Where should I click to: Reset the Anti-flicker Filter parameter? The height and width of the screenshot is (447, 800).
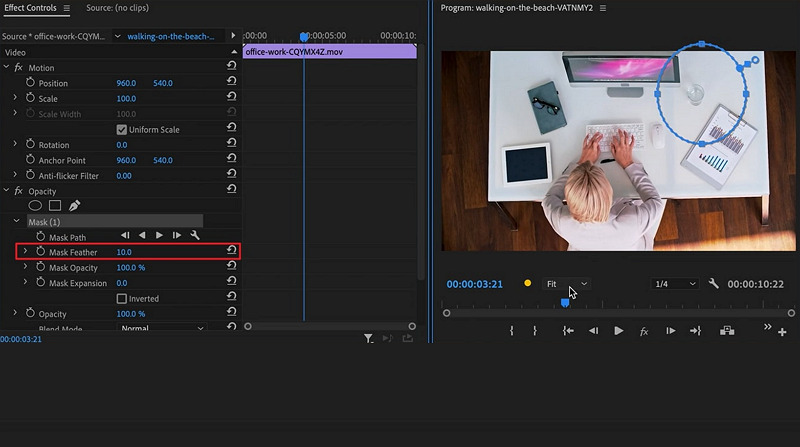tap(232, 173)
